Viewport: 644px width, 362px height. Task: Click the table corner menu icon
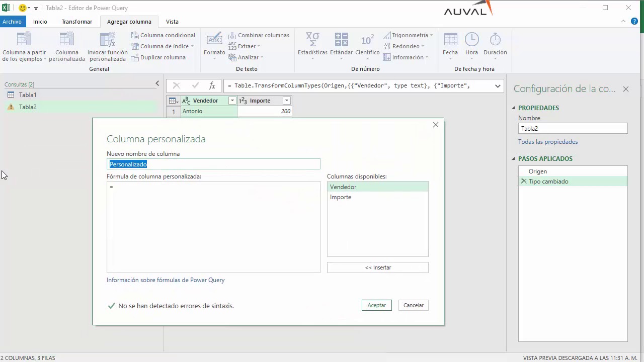tap(174, 101)
